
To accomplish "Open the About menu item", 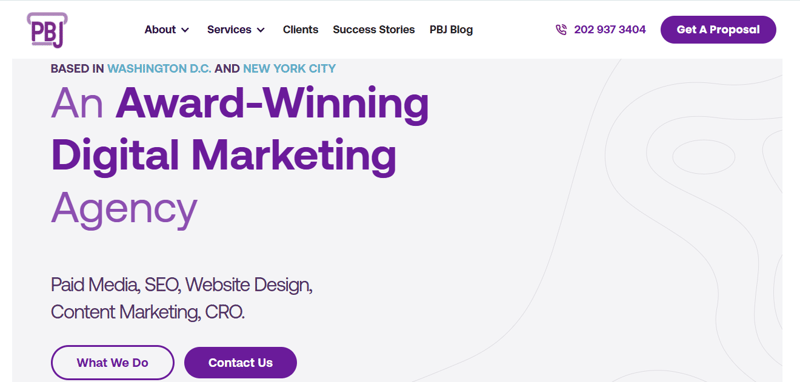I will 160,30.
